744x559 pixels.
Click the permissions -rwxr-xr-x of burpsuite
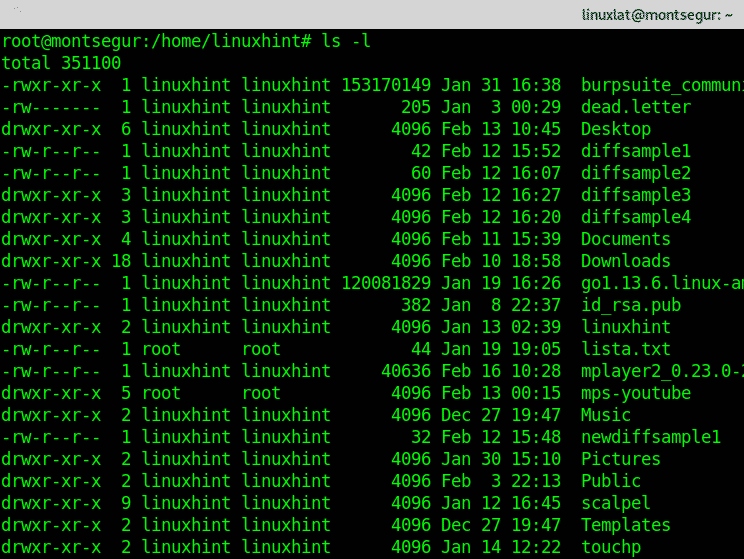point(51,85)
